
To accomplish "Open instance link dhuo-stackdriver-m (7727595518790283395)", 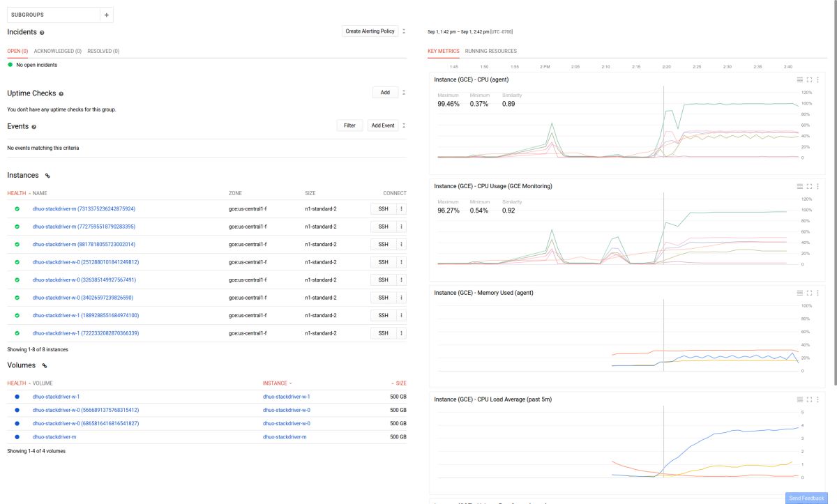I will (x=84, y=227).
